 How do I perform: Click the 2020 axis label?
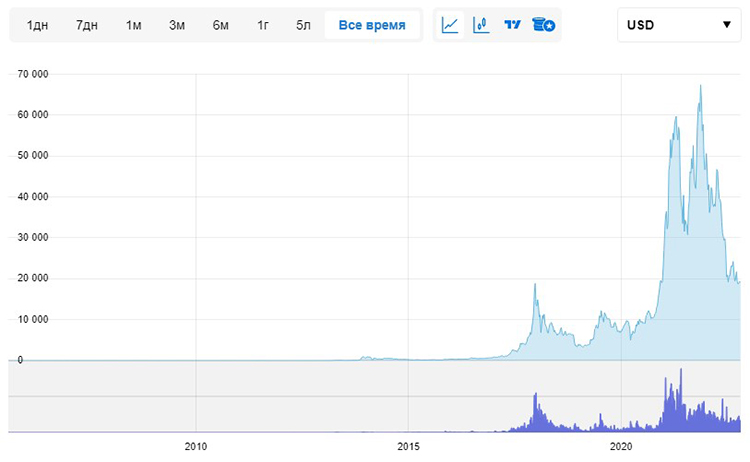point(621,446)
